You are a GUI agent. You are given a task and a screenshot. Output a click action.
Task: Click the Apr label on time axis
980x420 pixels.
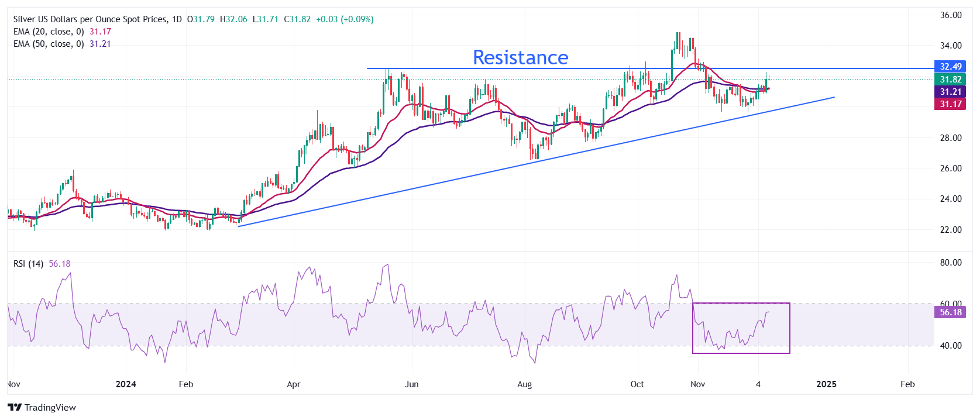point(294,384)
